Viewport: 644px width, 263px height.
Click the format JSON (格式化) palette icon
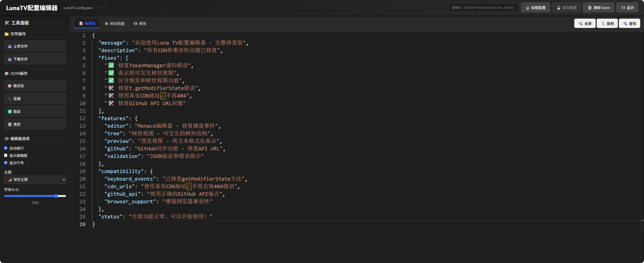[10, 86]
